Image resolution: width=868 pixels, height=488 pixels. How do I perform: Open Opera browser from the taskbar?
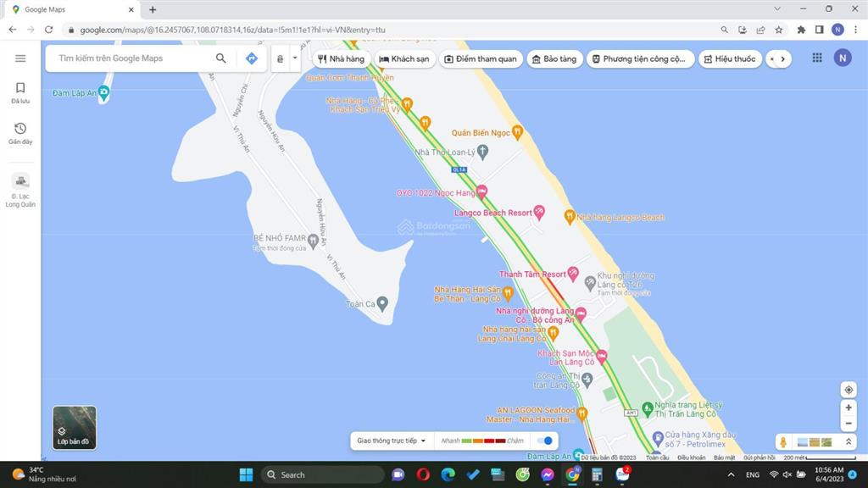[423, 474]
